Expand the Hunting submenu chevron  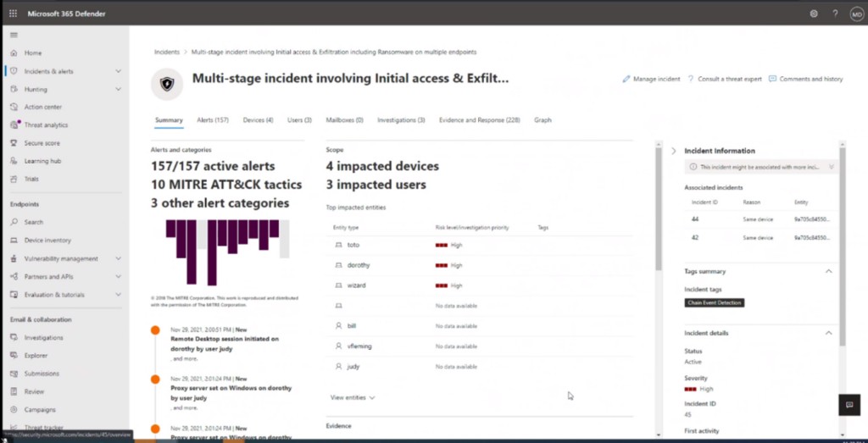click(x=118, y=89)
